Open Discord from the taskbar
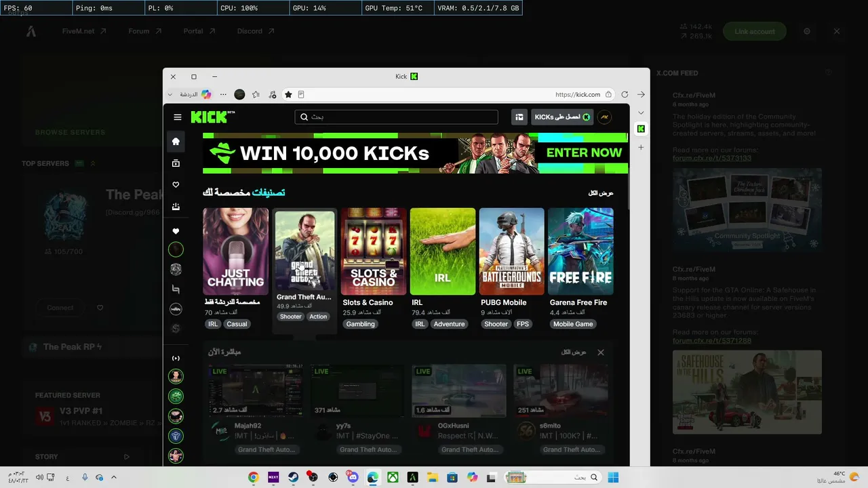The width and height of the screenshot is (868, 488). coord(353,477)
